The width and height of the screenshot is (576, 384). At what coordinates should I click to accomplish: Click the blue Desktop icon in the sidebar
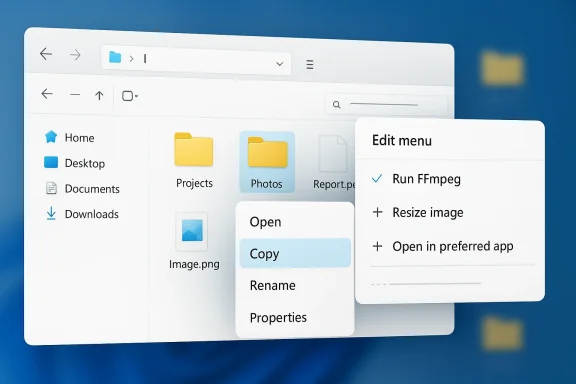[51, 162]
